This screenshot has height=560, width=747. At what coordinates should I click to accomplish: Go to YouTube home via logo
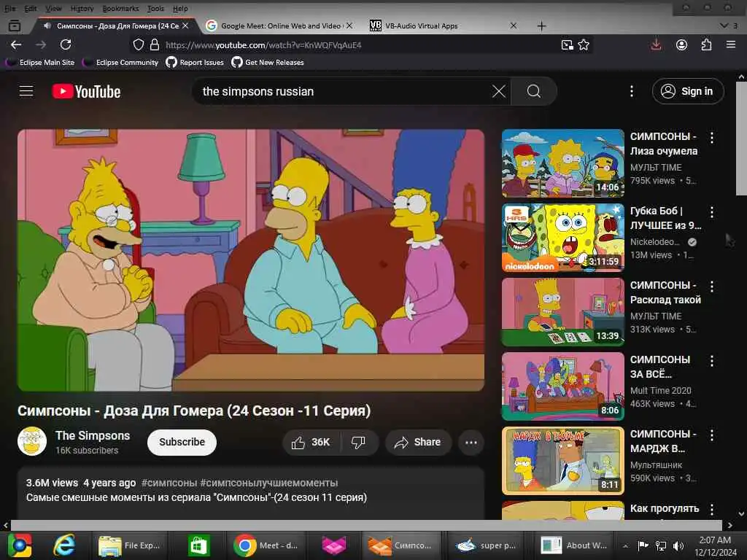pyautogui.click(x=86, y=91)
